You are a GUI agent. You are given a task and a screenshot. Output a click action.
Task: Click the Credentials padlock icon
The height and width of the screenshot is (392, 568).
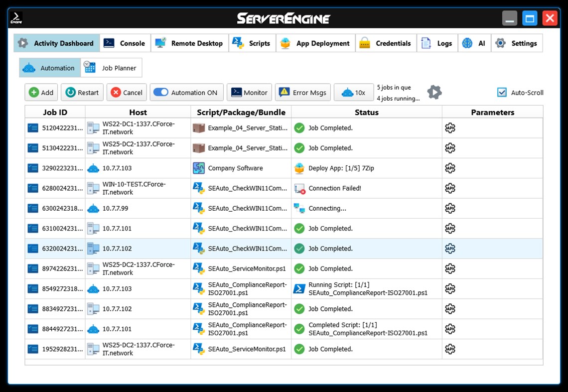366,43
